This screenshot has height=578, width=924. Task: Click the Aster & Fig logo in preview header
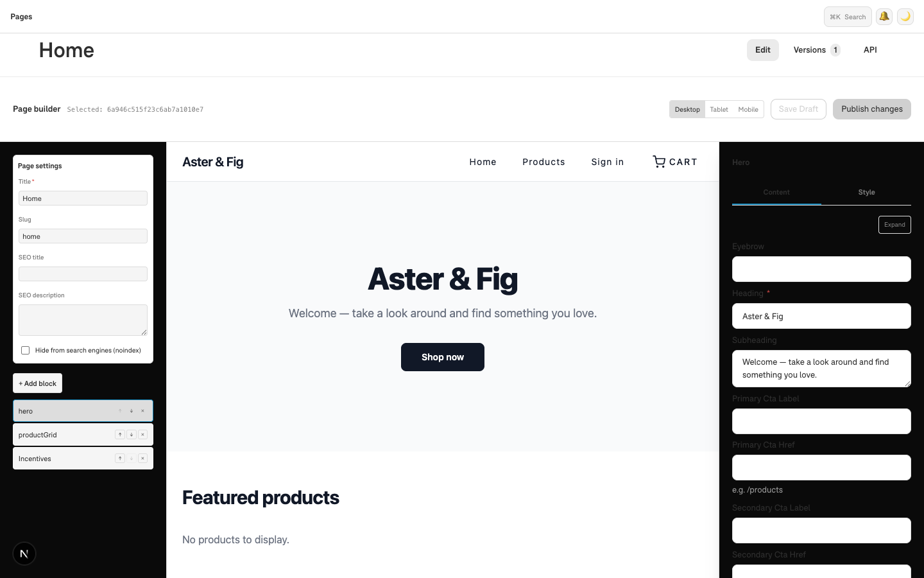[213, 162]
